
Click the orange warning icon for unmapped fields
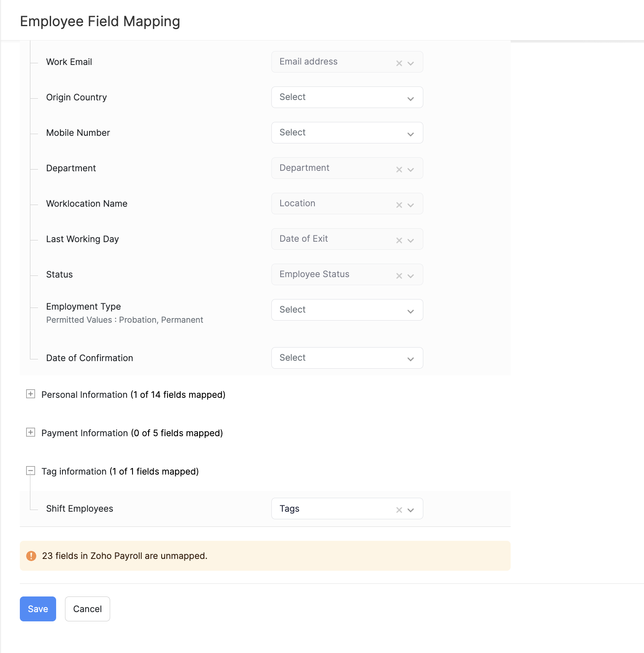31,556
